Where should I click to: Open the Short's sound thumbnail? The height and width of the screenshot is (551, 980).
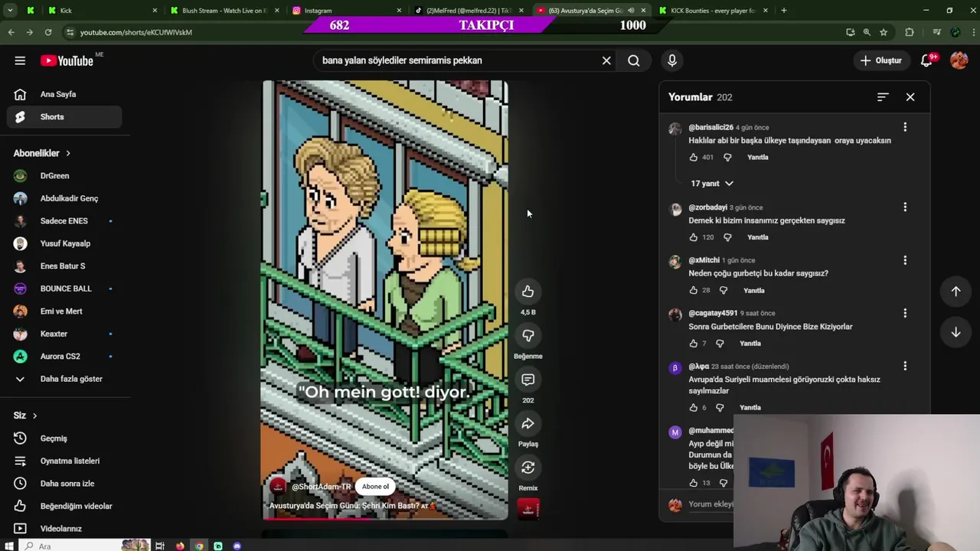click(x=528, y=508)
